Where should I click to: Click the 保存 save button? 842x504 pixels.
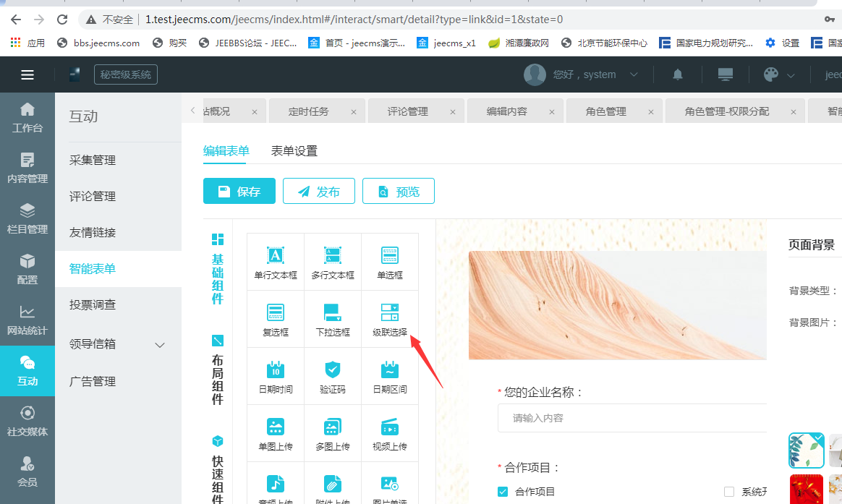pos(239,191)
